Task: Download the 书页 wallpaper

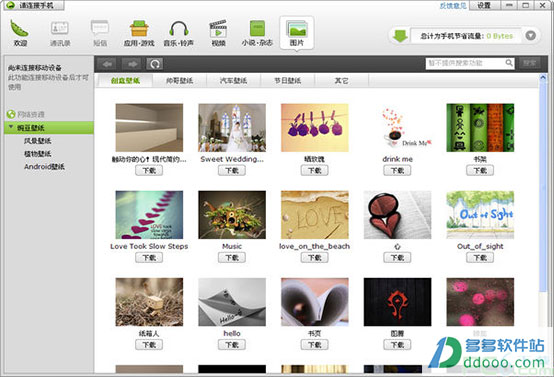Action: [x=314, y=345]
